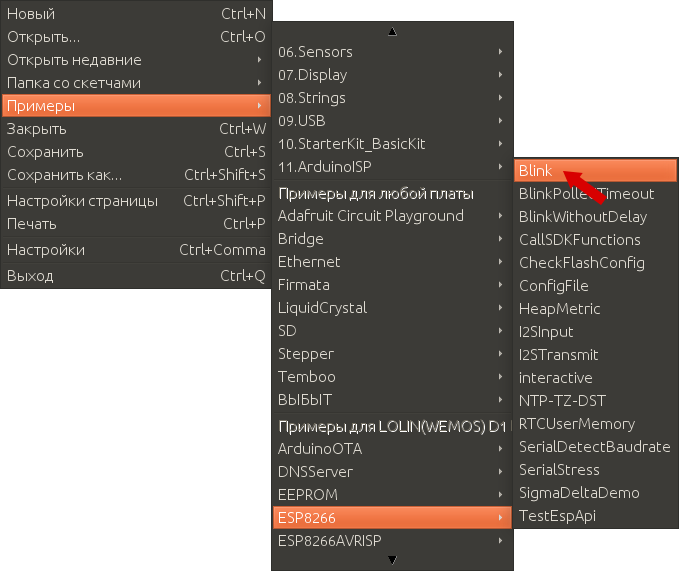Open Настройки with Ctrl+Comma shortcut
Viewport: 679px width, 571px height.
136,249
